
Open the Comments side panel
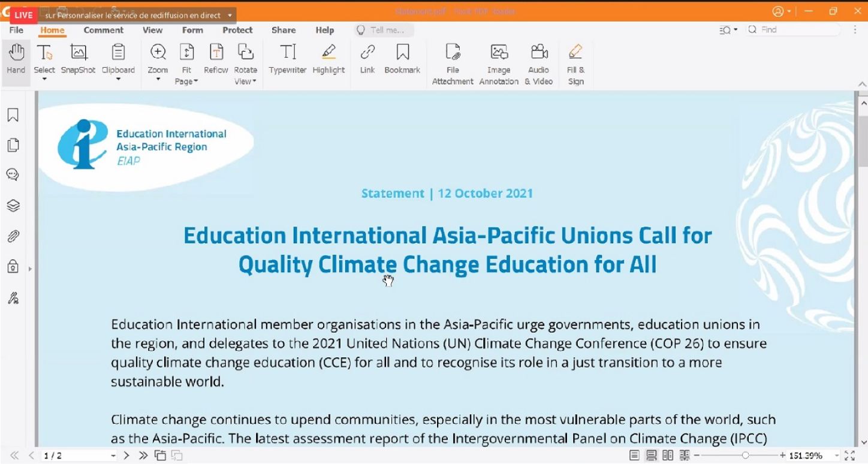pos(13,175)
